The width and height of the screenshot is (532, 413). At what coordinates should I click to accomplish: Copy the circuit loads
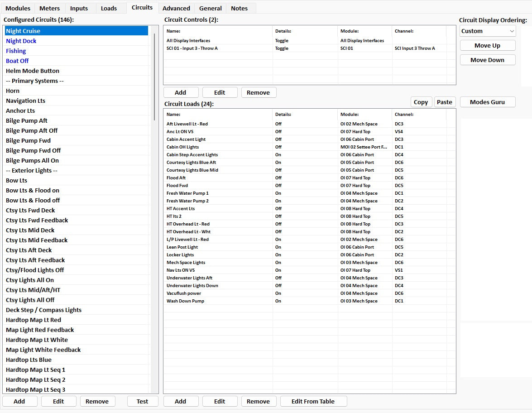(421, 102)
